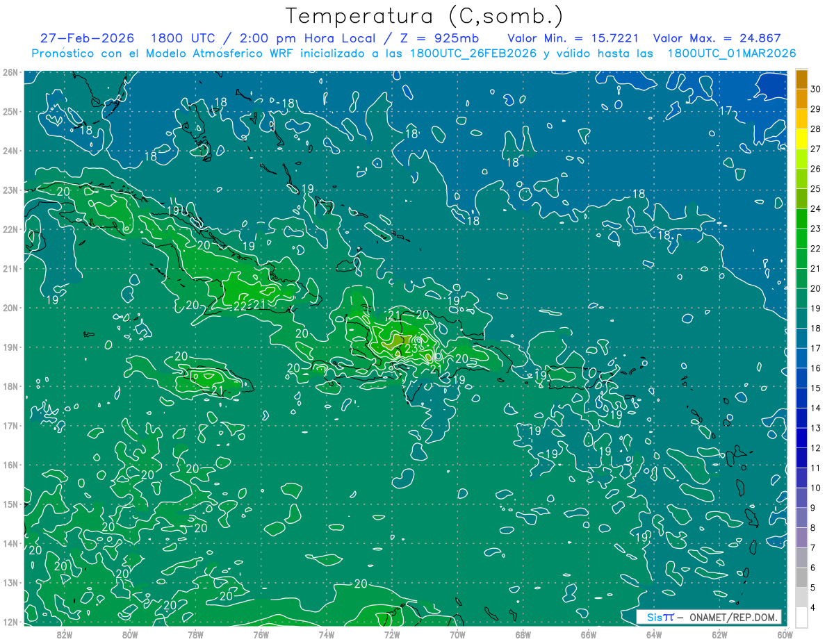Screen dimensions: 834x644
Task: Click the '62W' longitude axis label
Action: pos(719,635)
